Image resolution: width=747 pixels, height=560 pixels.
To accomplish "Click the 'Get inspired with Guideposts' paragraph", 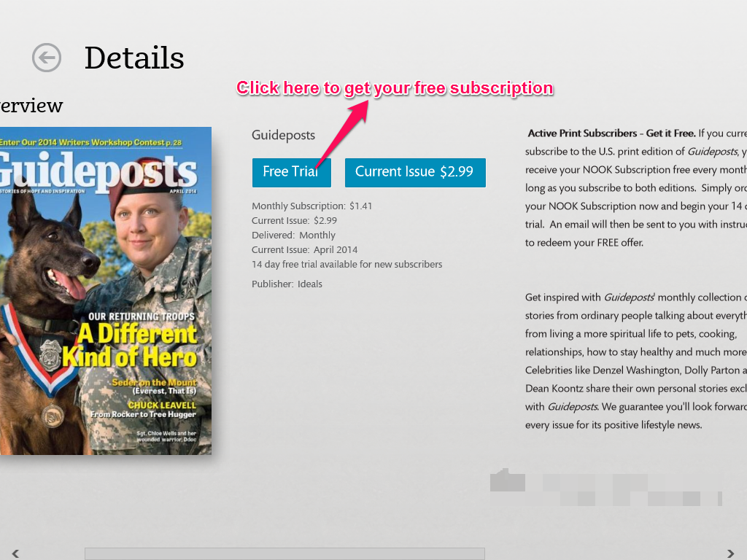I will 635,361.
